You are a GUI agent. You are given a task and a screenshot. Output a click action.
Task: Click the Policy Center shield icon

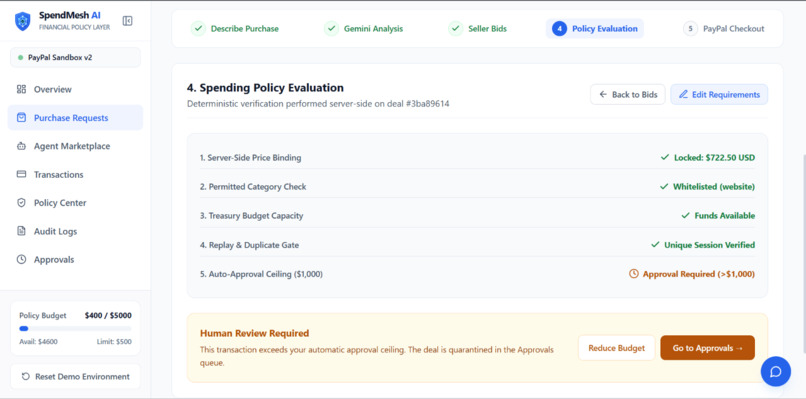pyautogui.click(x=21, y=203)
